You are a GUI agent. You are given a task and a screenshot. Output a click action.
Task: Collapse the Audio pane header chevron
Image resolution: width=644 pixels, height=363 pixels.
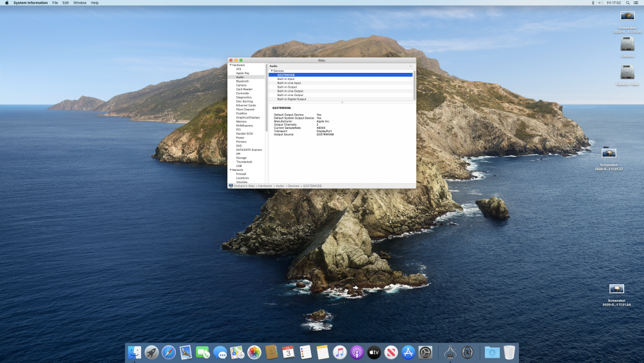(410, 66)
